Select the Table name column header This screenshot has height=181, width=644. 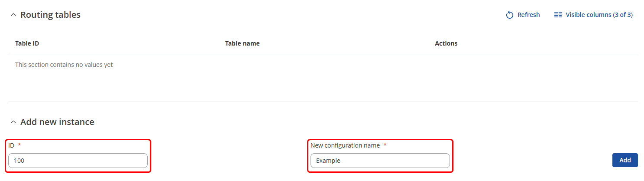(x=242, y=43)
